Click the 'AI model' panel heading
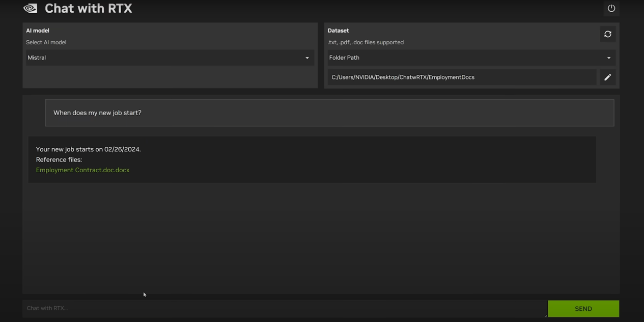This screenshot has width=644, height=322. click(x=38, y=31)
